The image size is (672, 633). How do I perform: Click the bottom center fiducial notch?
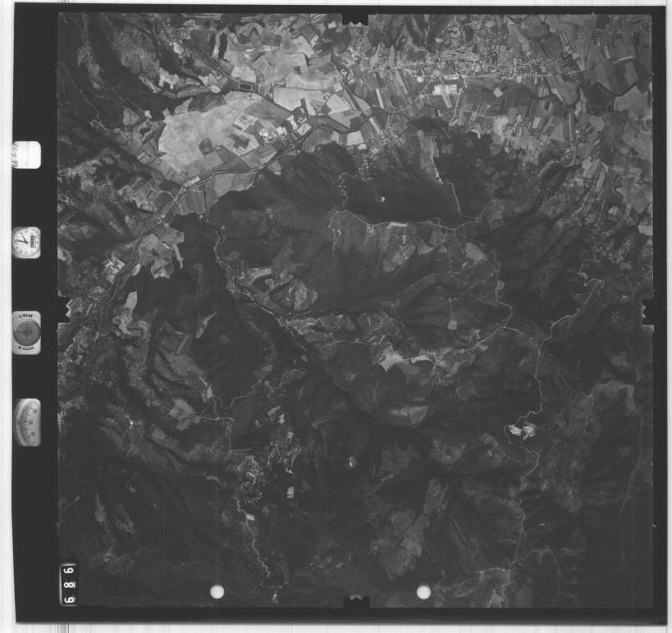click(355, 603)
